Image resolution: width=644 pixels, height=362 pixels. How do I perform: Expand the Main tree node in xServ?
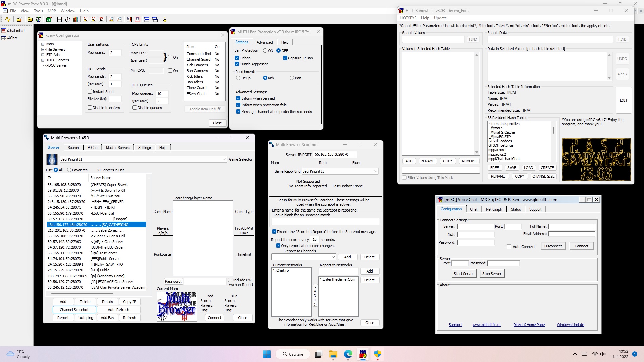point(43,44)
